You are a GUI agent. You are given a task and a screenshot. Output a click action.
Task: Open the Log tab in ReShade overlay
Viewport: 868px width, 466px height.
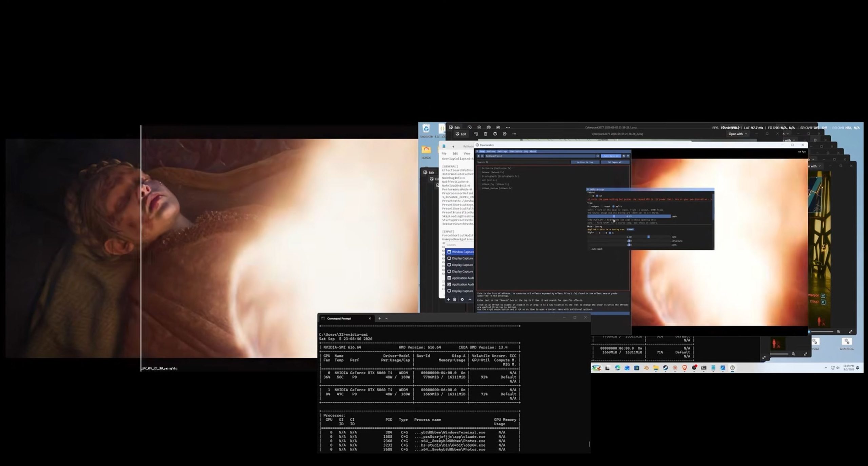tap(526, 151)
